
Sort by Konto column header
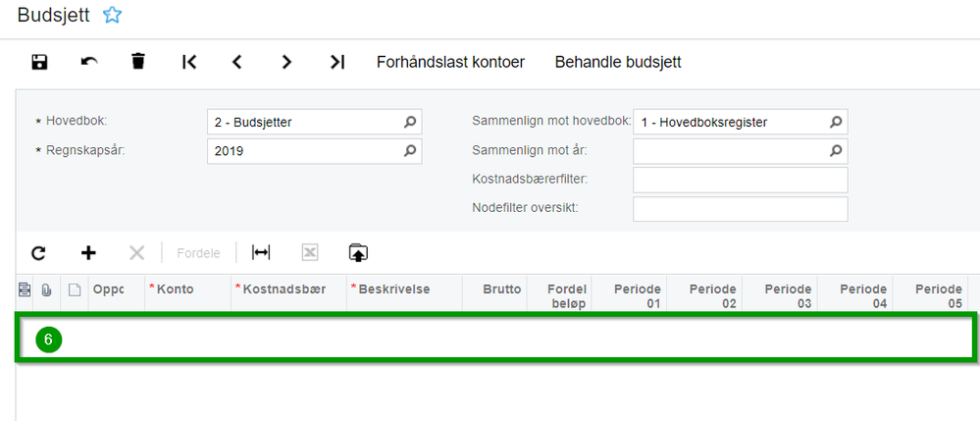pyautogui.click(x=176, y=289)
